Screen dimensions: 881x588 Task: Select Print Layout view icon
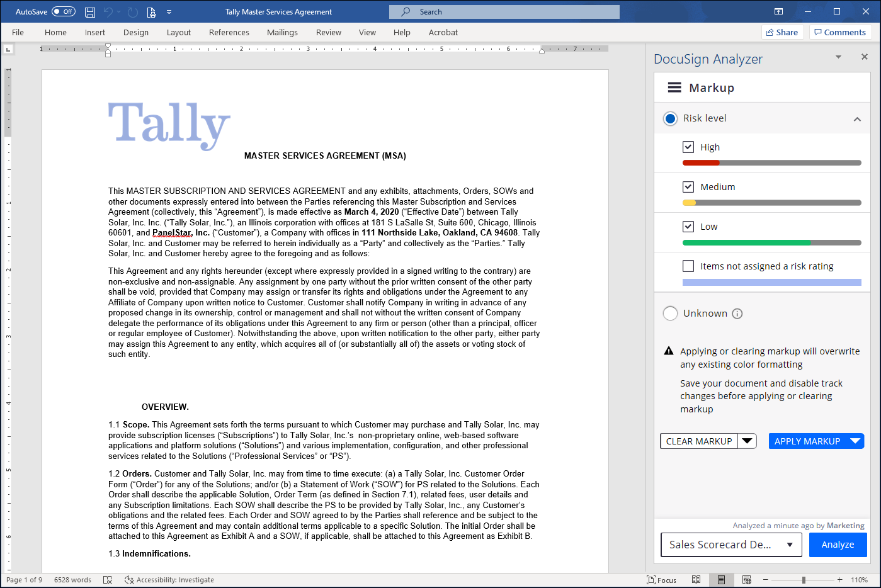click(x=721, y=580)
